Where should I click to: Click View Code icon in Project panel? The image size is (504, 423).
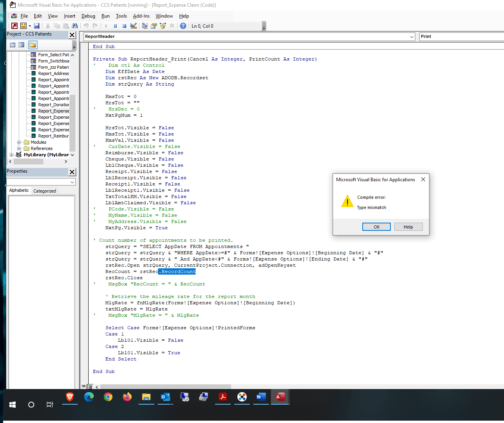coord(12,45)
